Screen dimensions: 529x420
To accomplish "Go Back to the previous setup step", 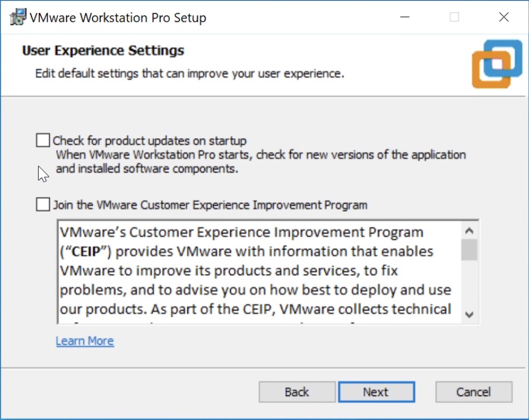I will (x=297, y=392).
